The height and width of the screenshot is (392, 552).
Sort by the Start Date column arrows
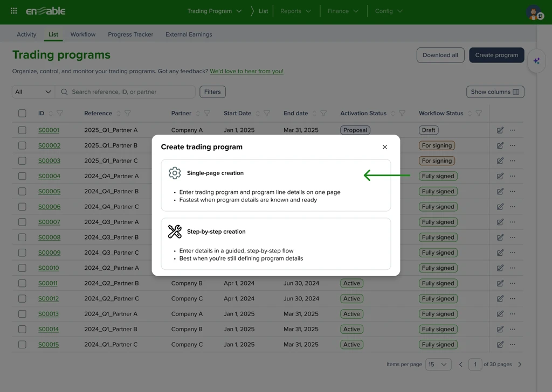(x=258, y=114)
